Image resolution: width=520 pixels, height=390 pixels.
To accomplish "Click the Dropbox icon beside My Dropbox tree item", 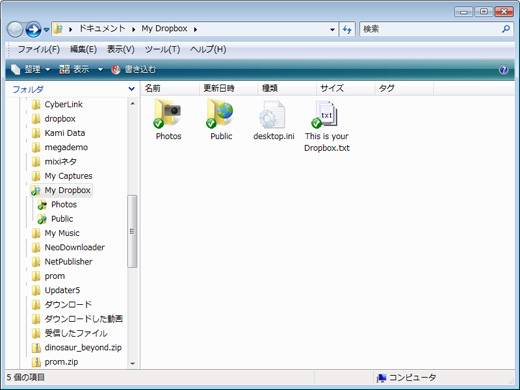I will pos(36,191).
